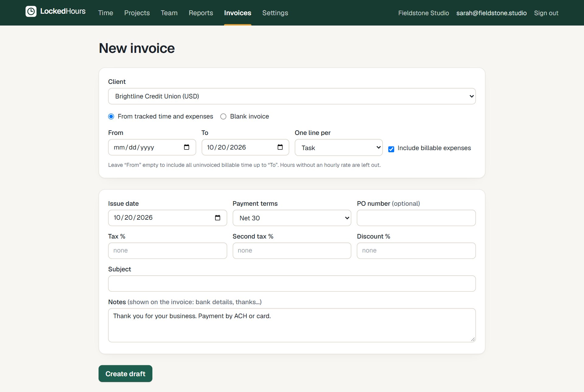Open the Client dropdown

(292, 96)
